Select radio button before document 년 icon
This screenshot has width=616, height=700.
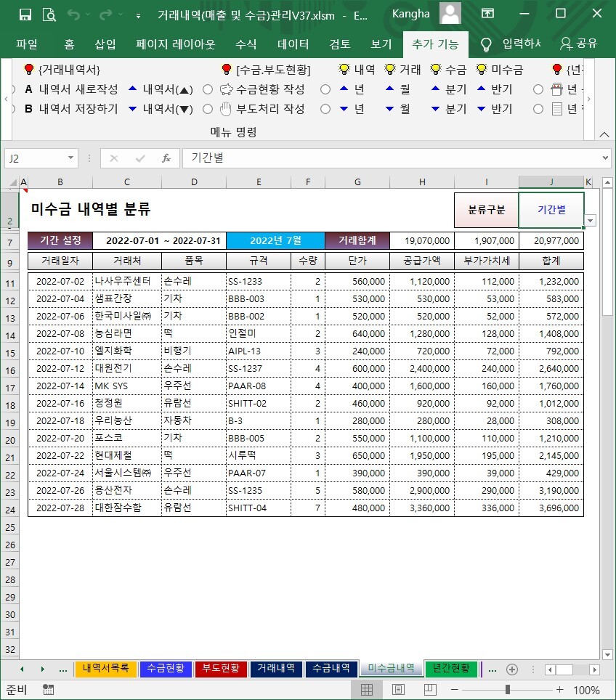[x=538, y=109]
